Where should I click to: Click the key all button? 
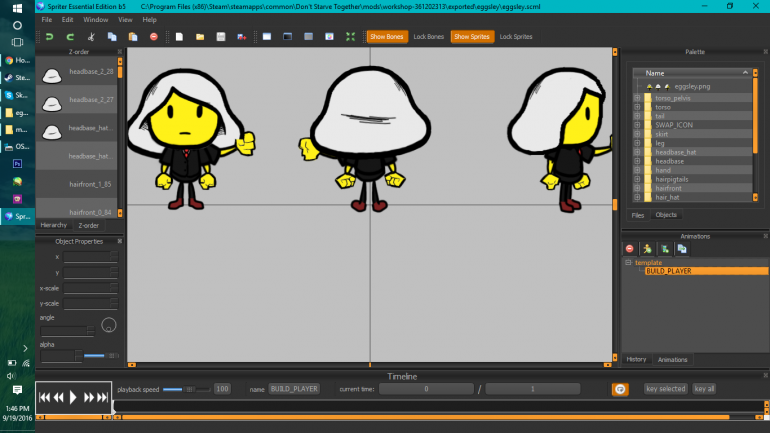[704, 389]
